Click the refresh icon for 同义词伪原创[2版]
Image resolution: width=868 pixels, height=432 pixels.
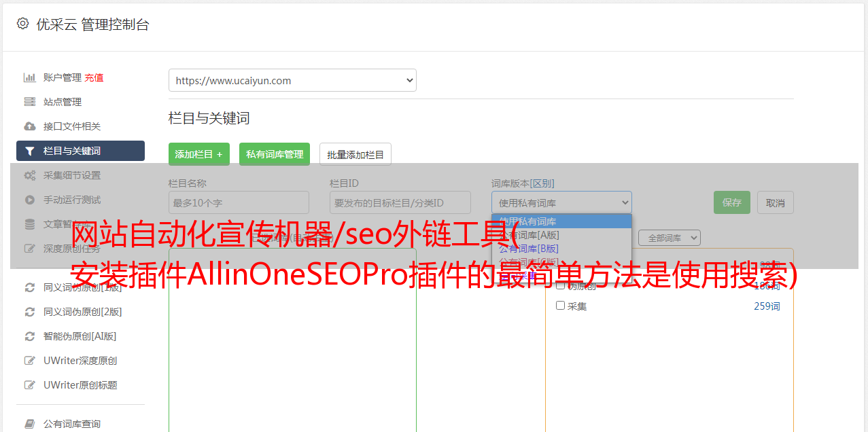pos(29,312)
